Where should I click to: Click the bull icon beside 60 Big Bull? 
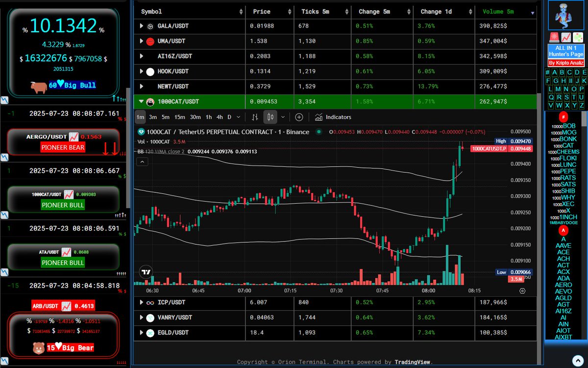38,86
